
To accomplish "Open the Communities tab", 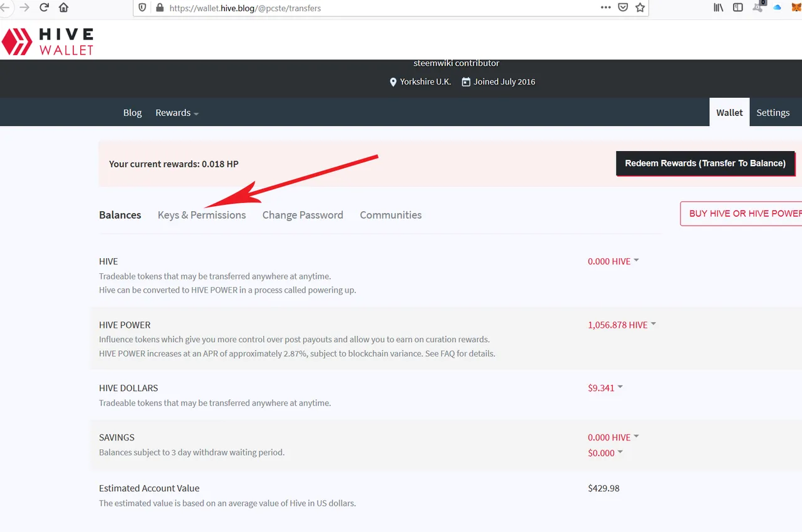I will pos(390,215).
